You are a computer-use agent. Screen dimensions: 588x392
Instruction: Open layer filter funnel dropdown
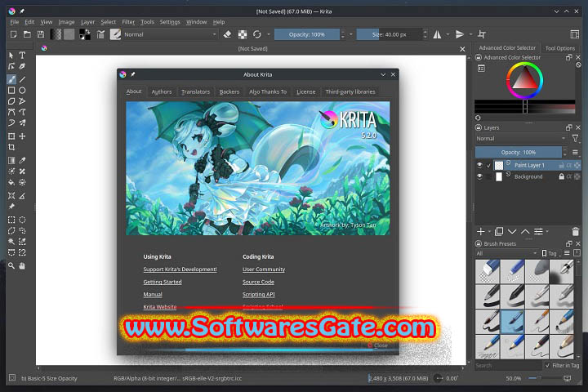(x=575, y=139)
